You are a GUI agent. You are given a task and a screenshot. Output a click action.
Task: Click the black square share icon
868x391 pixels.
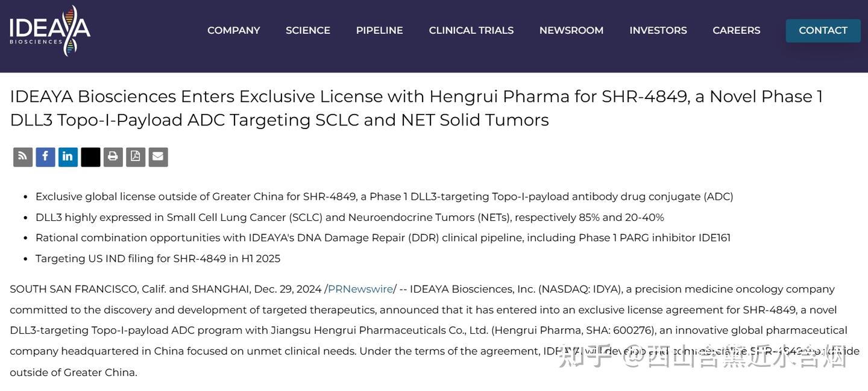[x=90, y=157]
